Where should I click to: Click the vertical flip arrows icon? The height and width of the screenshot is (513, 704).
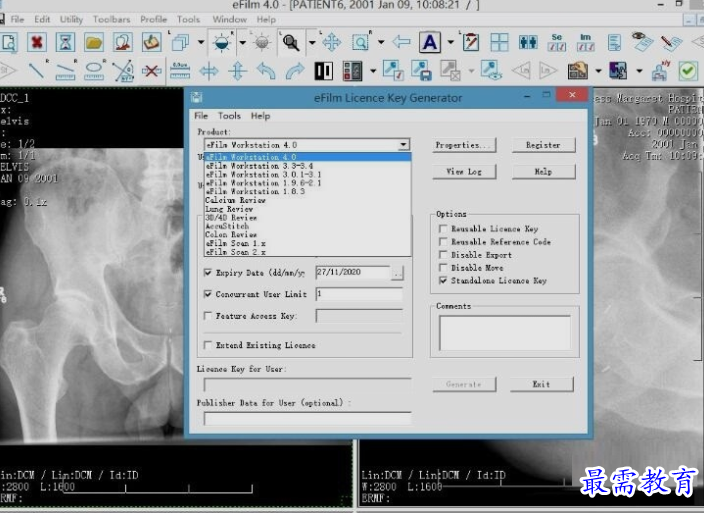click(238, 71)
